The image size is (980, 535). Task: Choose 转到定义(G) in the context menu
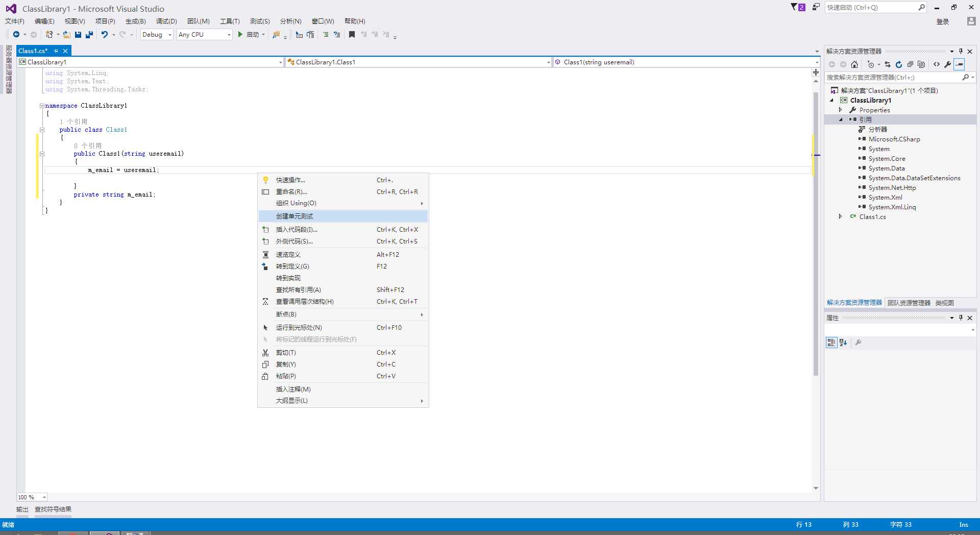click(343, 266)
